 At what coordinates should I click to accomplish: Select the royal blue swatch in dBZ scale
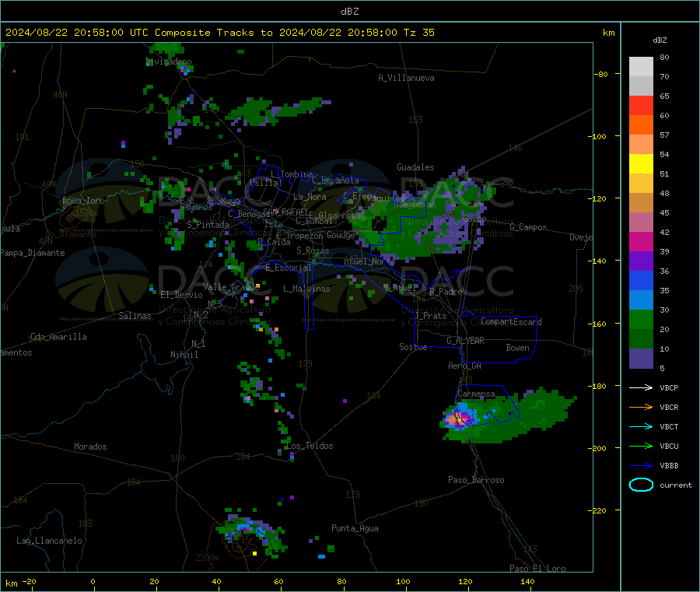(x=641, y=280)
